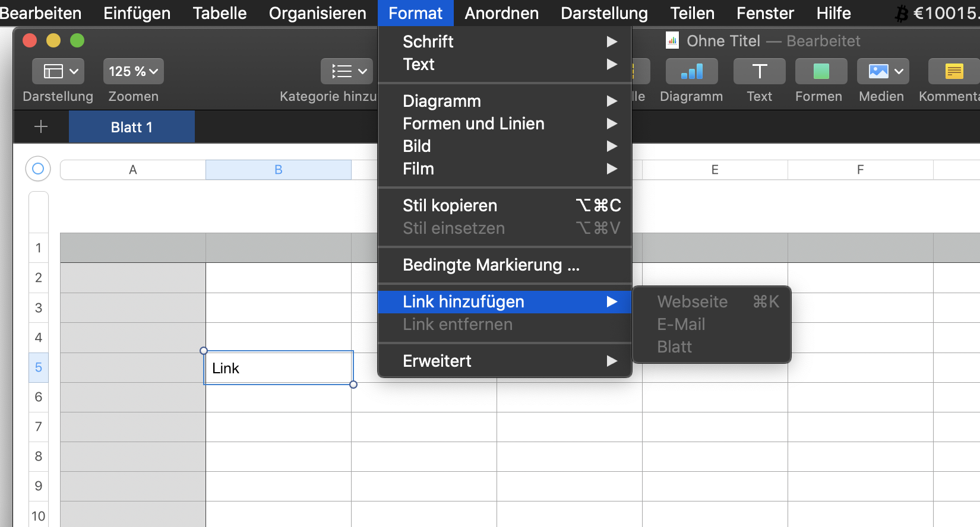Image resolution: width=980 pixels, height=527 pixels.
Task: Open the Medien image picker
Action: [x=883, y=72]
